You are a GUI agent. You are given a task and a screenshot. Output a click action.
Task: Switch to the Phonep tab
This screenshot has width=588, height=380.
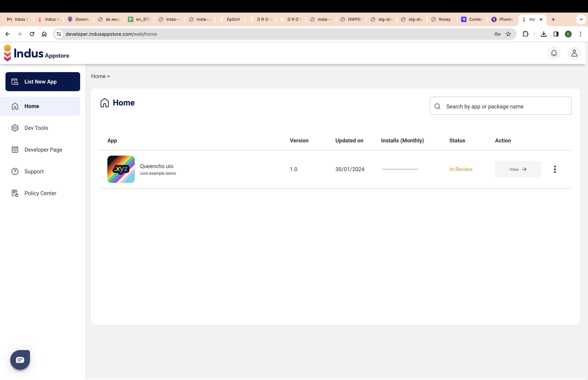tap(503, 19)
